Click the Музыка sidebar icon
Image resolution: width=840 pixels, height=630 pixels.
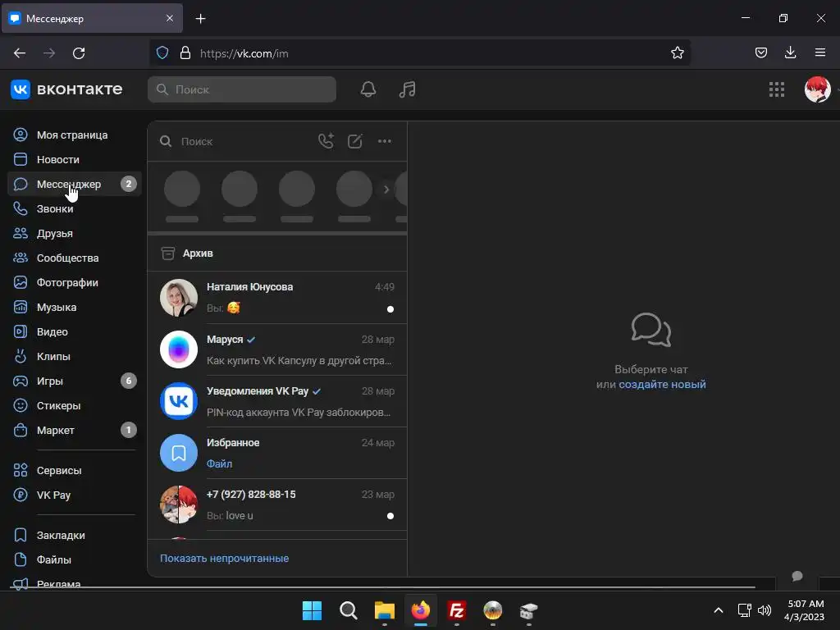pos(21,307)
